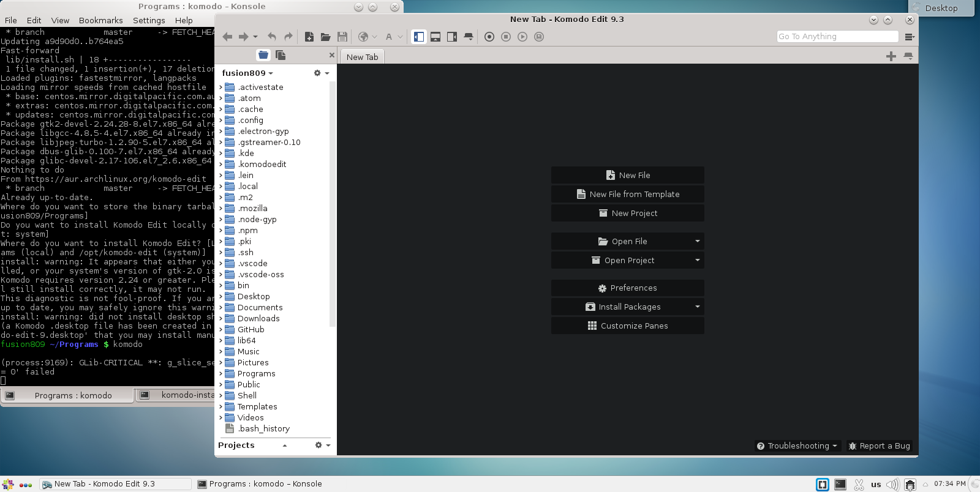Open the fusion809 directory dropdown
The width and height of the screenshot is (980, 492).
247,73
